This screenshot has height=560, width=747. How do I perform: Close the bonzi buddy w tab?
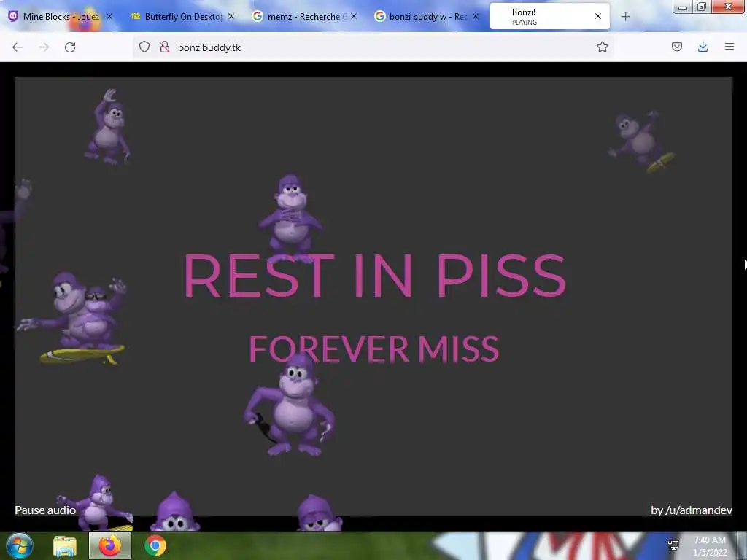coord(476,16)
